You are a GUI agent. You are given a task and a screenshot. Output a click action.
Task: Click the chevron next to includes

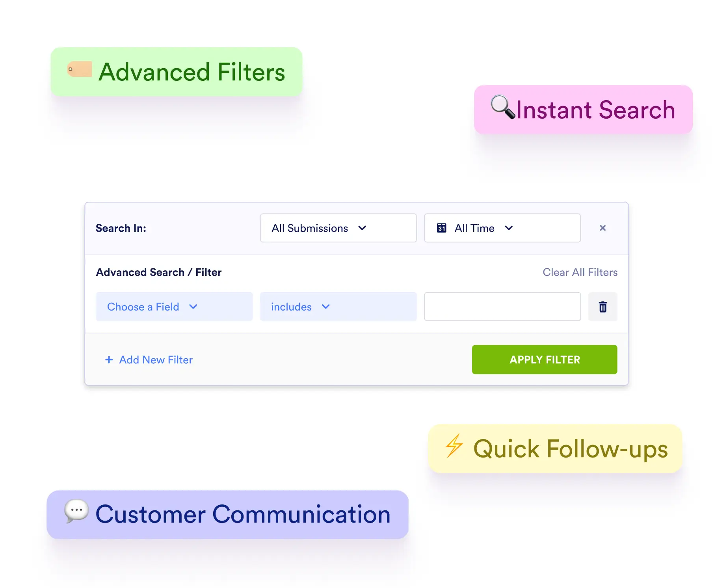click(325, 307)
